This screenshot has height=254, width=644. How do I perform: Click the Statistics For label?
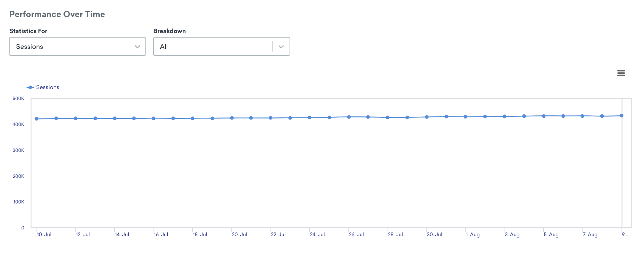(28, 31)
